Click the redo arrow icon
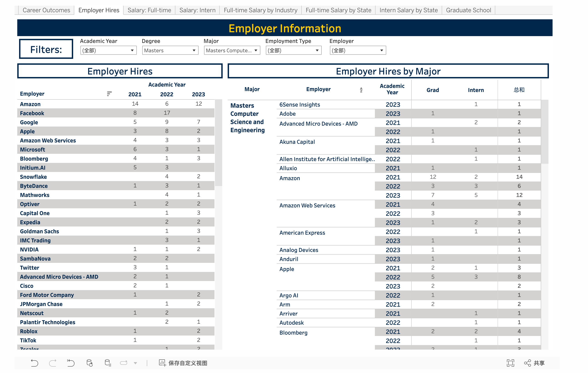 53,363
